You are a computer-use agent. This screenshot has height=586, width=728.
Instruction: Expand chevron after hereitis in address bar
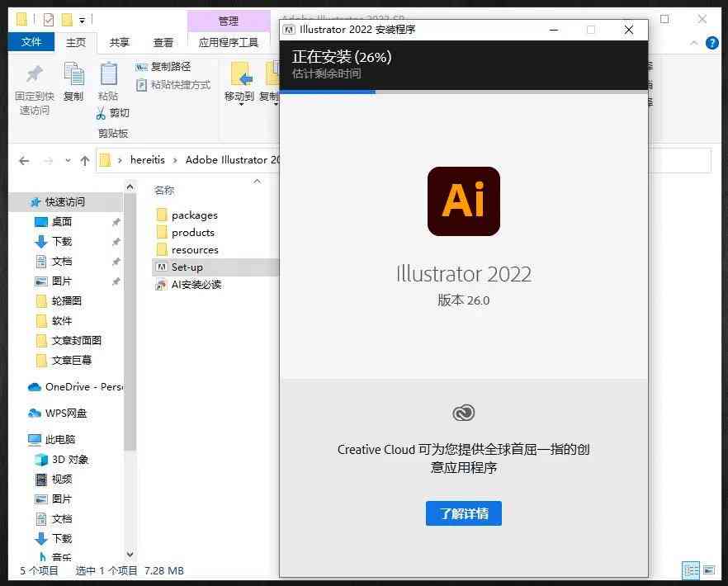click(x=175, y=161)
